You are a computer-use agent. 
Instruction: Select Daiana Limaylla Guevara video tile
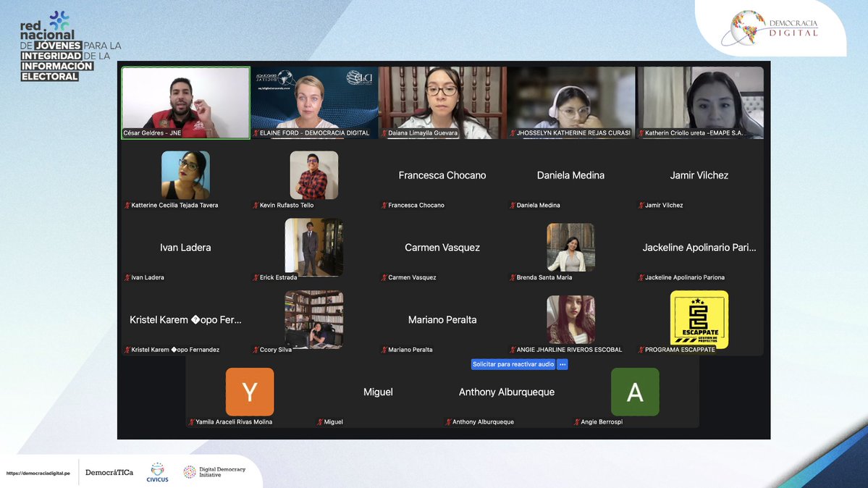click(442, 103)
